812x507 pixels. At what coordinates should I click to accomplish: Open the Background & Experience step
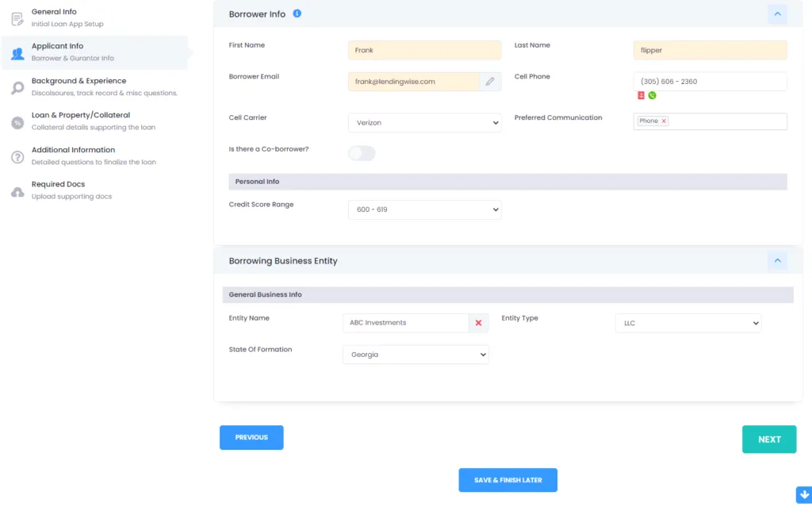point(94,86)
